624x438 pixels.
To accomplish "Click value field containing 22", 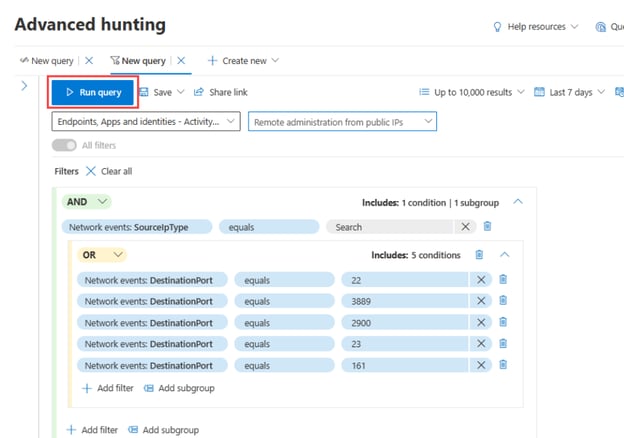I will pos(405,280).
